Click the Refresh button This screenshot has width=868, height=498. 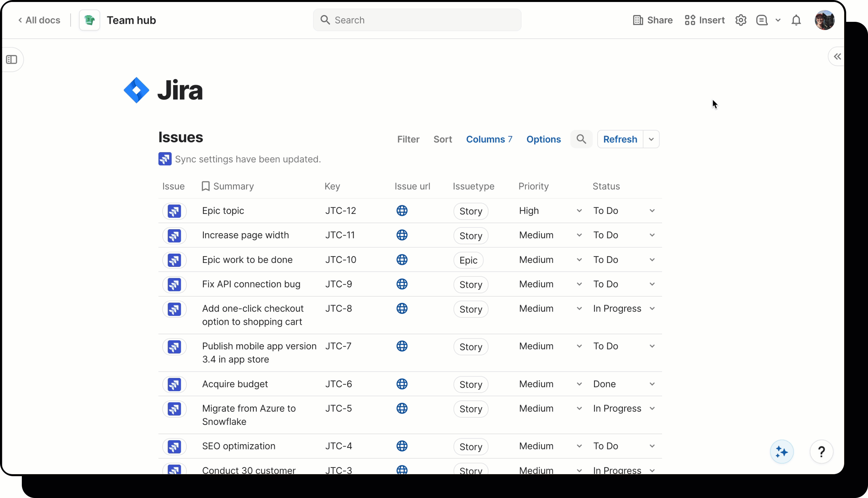click(x=620, y=139)
